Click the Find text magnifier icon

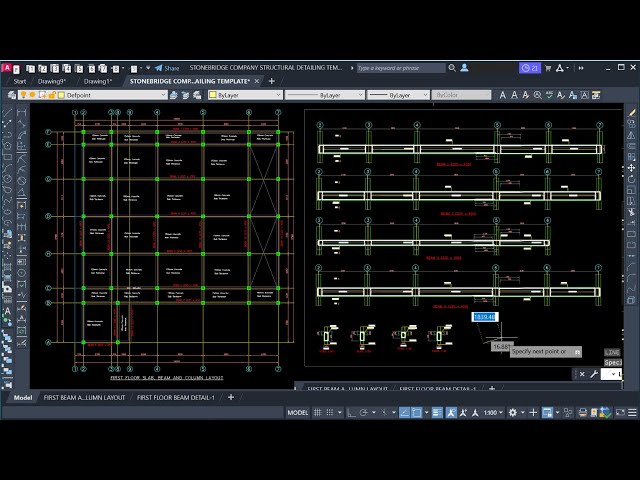coord(538,95)
